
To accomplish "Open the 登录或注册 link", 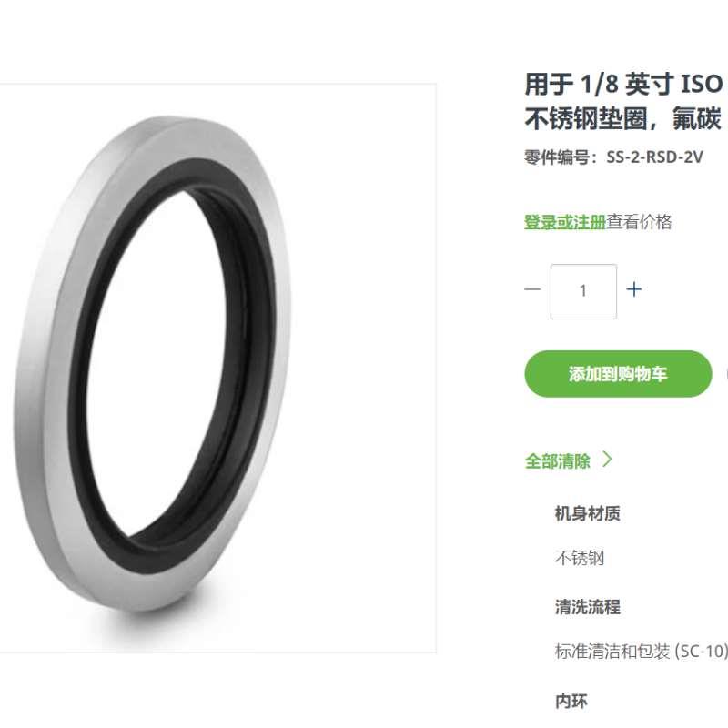I will [565, 222].
